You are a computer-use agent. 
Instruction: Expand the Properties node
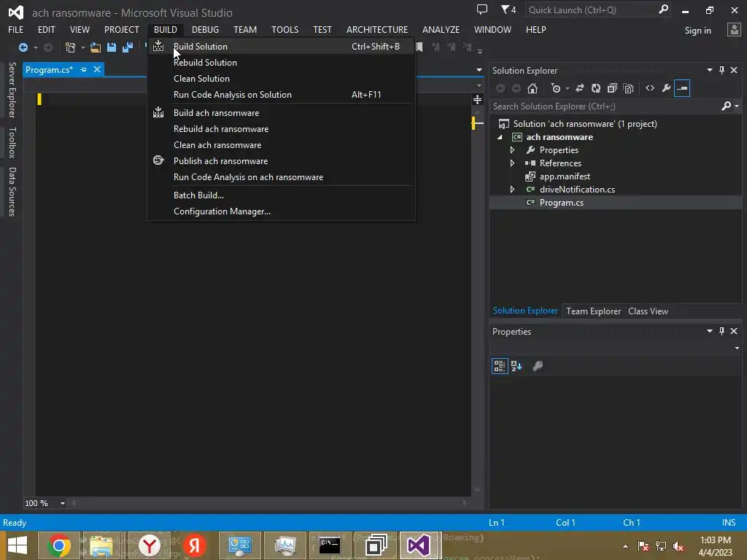[512, 150]
